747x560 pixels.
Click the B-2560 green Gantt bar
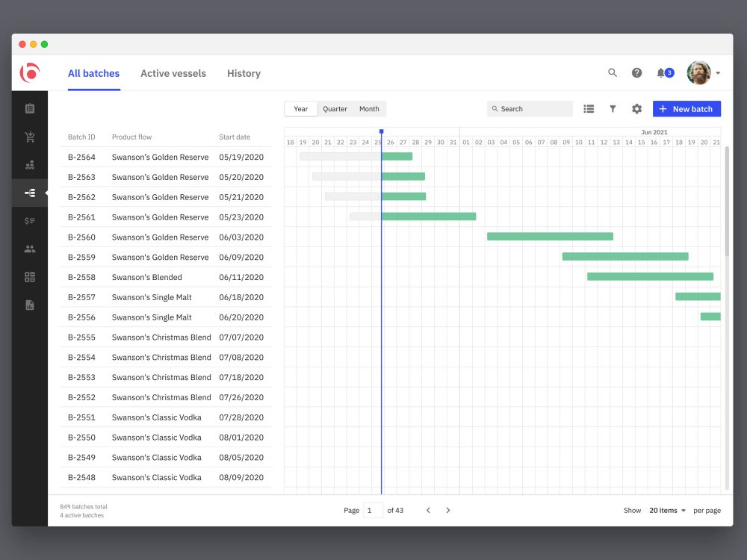pyautogui.click(x=550, y=236)
